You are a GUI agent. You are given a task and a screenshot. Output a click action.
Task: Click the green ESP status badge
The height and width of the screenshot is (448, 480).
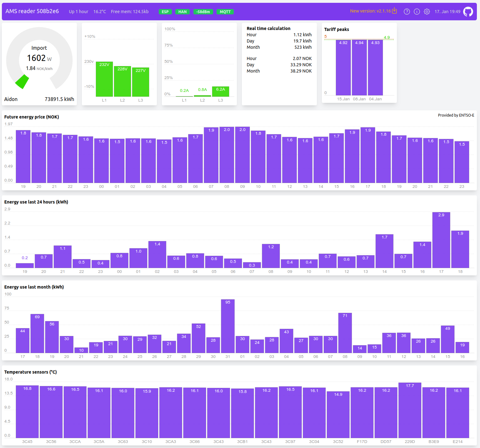point(165,12)
